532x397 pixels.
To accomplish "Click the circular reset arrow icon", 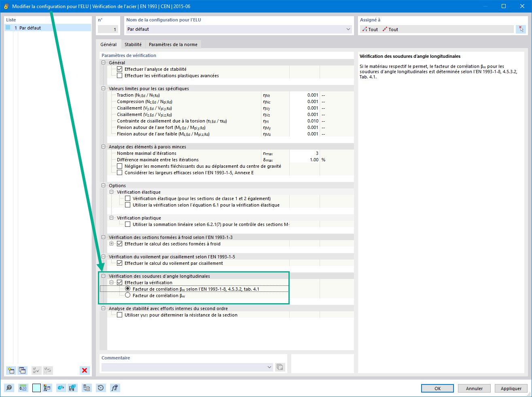I will pos(101,388).
